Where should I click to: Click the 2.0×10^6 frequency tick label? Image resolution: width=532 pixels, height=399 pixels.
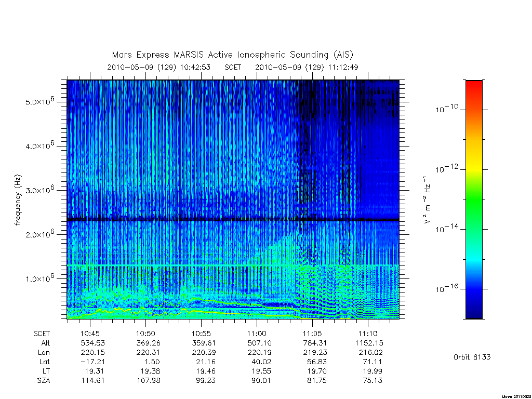pos(39,234)
